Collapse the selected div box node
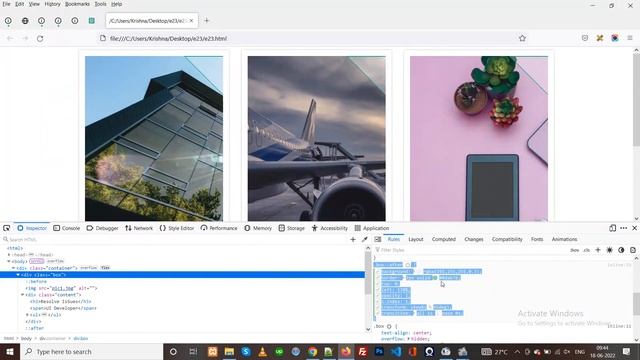The height and width of the screenshot is (360, 640). point(18,275)
